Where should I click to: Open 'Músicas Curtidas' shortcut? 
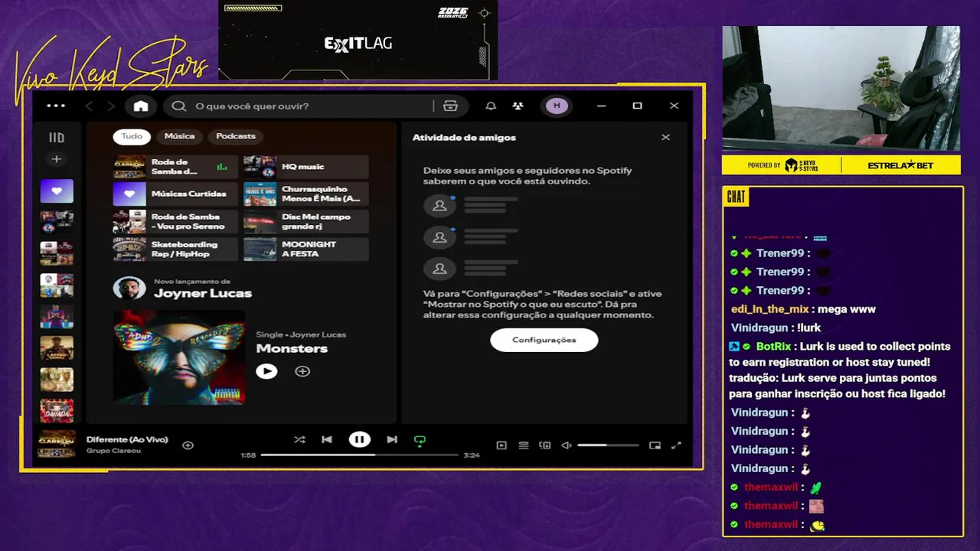(175, 194)
